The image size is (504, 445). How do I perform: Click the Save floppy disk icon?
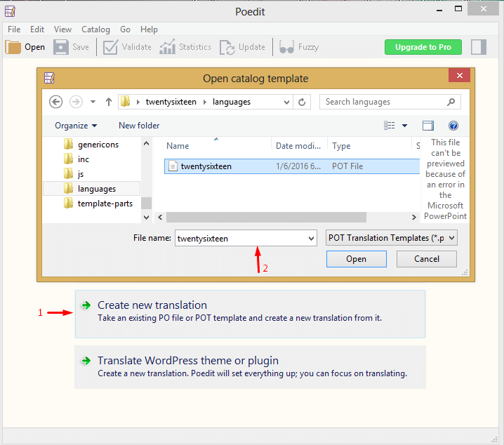click(x=61, y=47)
